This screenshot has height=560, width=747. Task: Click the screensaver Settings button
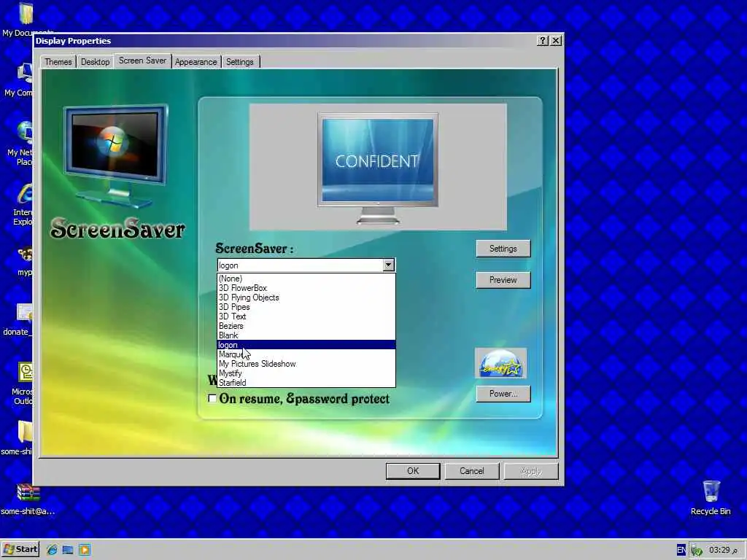pyautogui.click(x=503, y=249)
